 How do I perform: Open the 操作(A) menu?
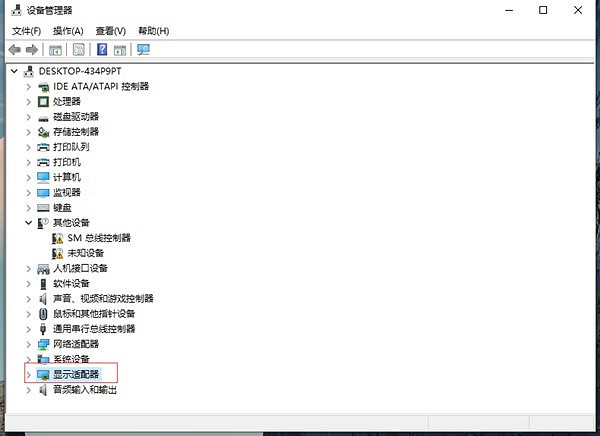[x=68, y=31]
